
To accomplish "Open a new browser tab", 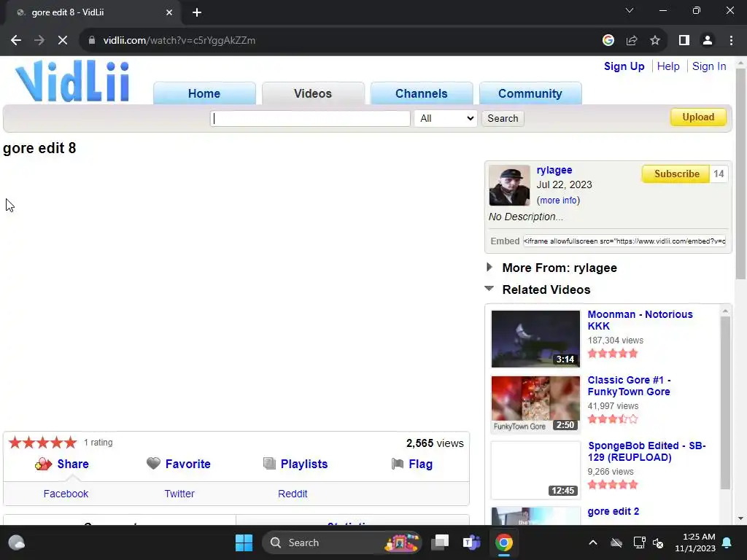I will click(197, 12).
